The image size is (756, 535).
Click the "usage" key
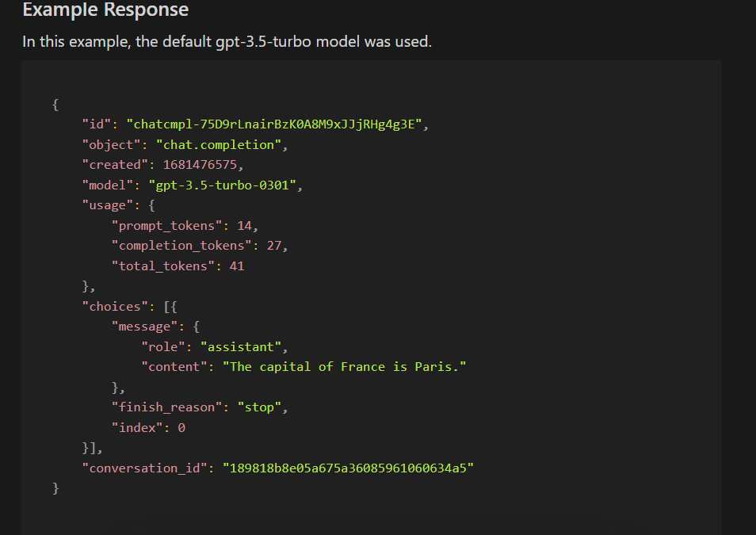point(108,205)
